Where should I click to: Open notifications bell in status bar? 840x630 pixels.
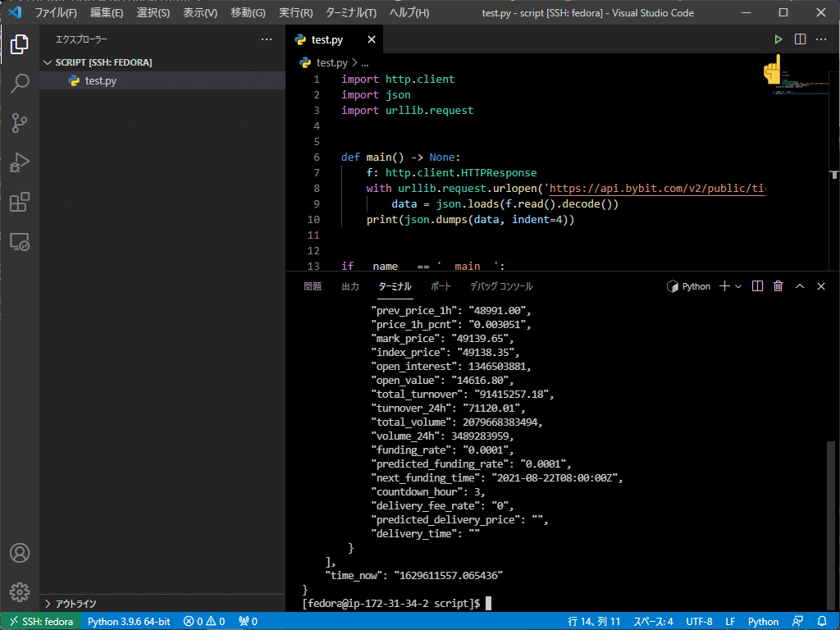(x=822, y=622)
